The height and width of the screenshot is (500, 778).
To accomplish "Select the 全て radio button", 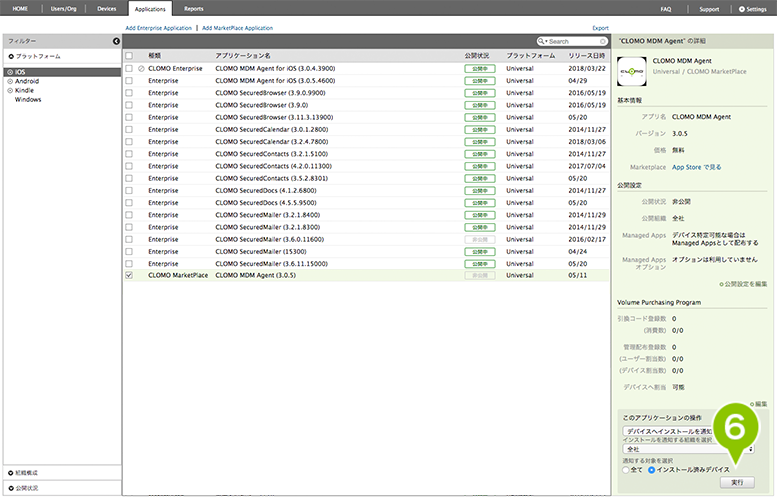I will click(x=626, y=470).
